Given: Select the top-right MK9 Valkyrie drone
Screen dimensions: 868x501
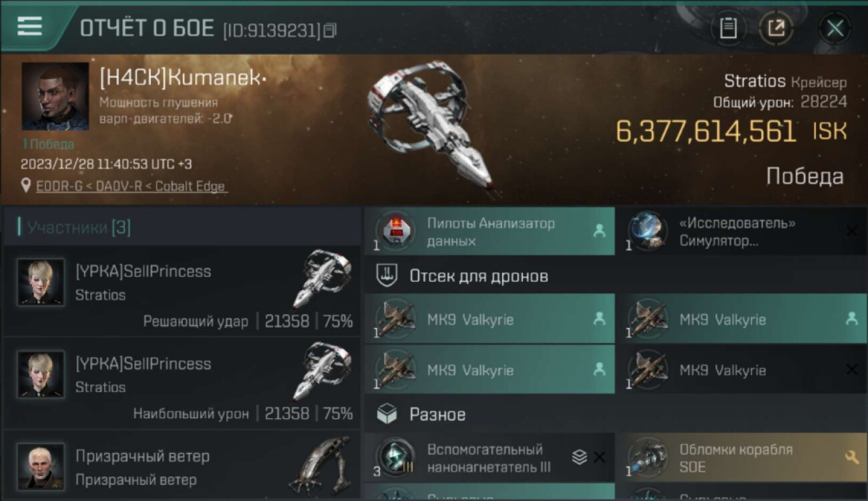Looking at the screenshot, I should pyautogui.click(x=742, y=319).
